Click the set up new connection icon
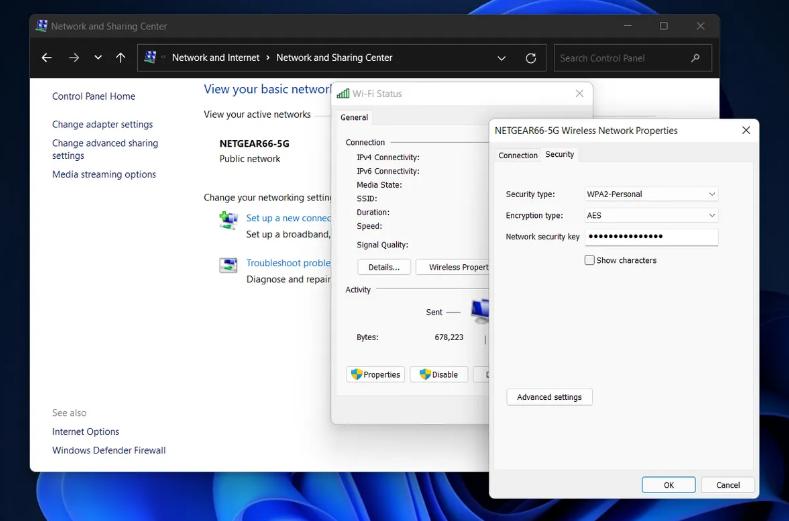Image resolution: width=789 pixels, height=521 pixels. click(228, 220)
